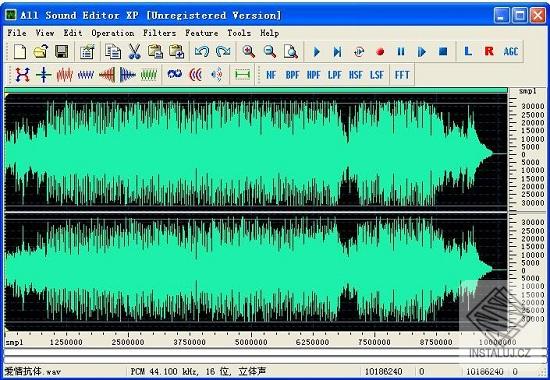
Task: Start playback with the Play button
Action: [316, 52]
